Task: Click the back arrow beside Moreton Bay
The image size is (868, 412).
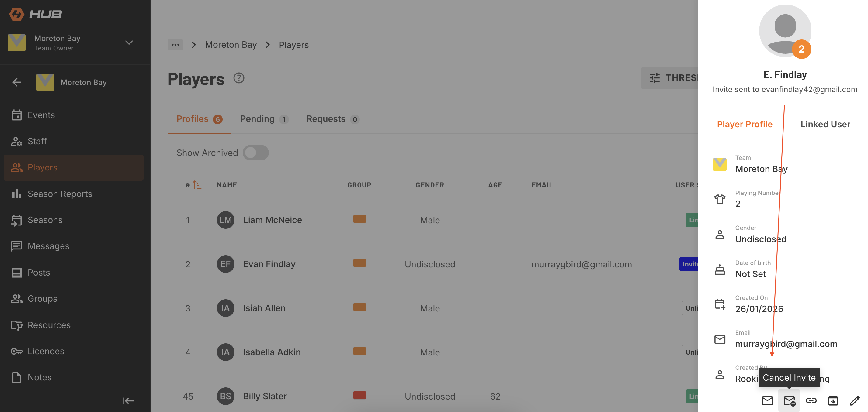Action: (x=16, y=82)
